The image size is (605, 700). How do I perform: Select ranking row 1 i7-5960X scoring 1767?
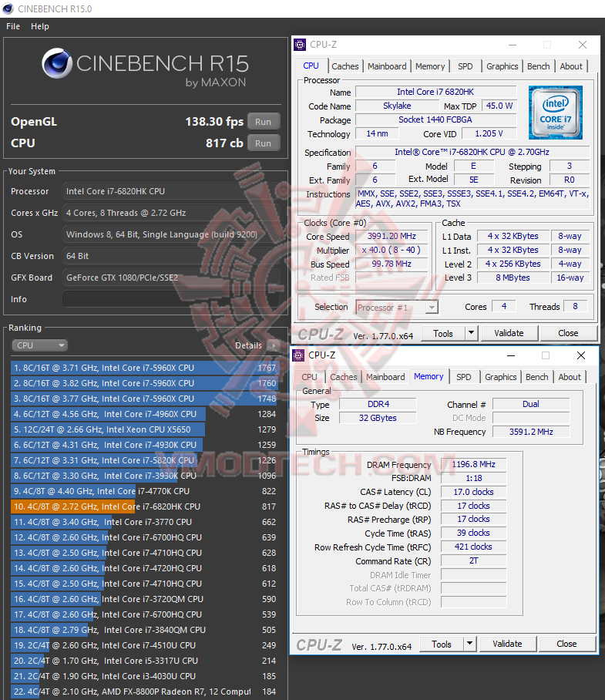pyautogui.click(x=145, y=368)
